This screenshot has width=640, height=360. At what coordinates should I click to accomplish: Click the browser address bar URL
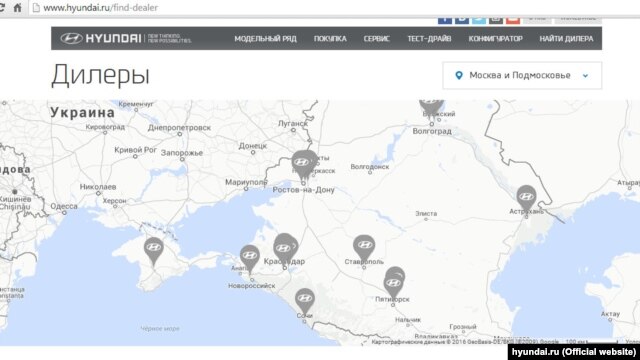[100, 8]
